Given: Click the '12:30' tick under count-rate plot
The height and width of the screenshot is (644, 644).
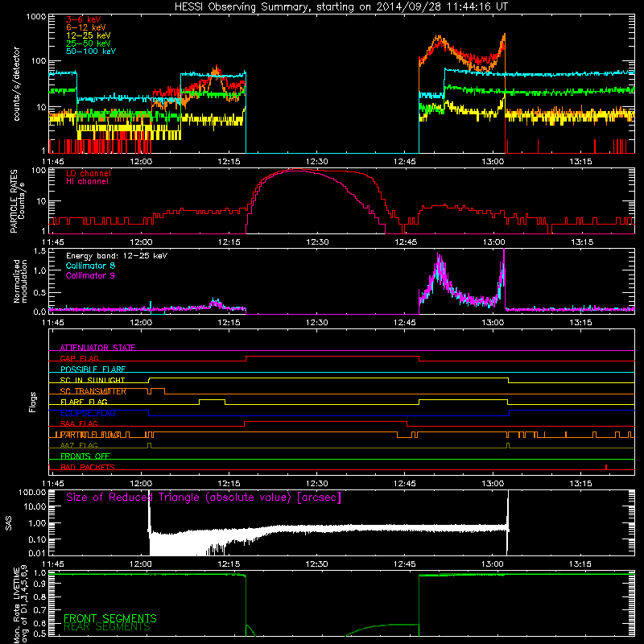Looking at the screenshot, I should click(316, 162).
